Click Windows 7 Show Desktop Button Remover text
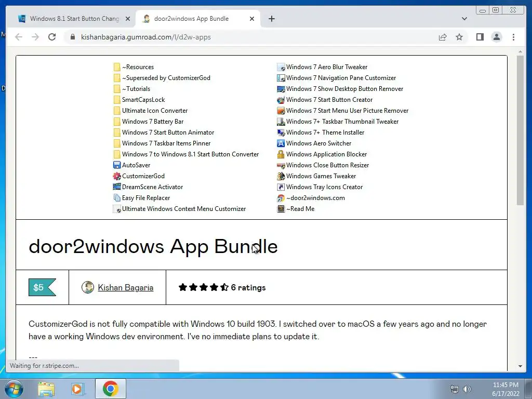Screen dimensions: 532x399 [345, 88]
